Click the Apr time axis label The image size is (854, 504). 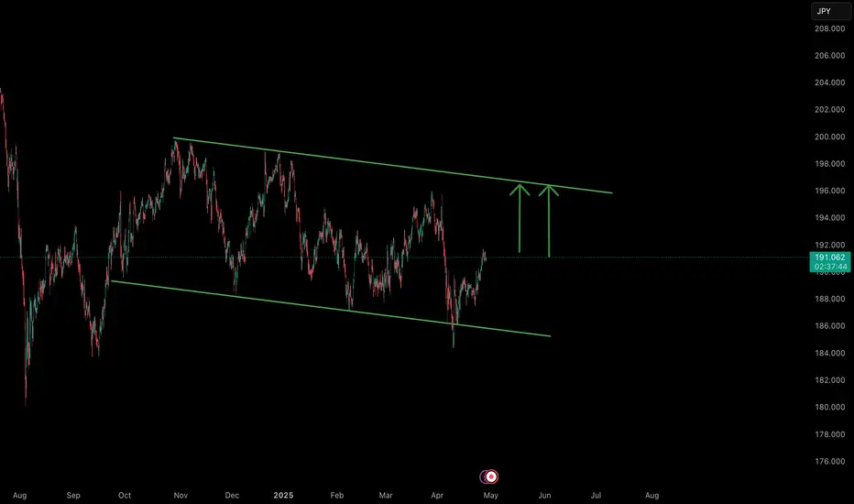point(437,495)
